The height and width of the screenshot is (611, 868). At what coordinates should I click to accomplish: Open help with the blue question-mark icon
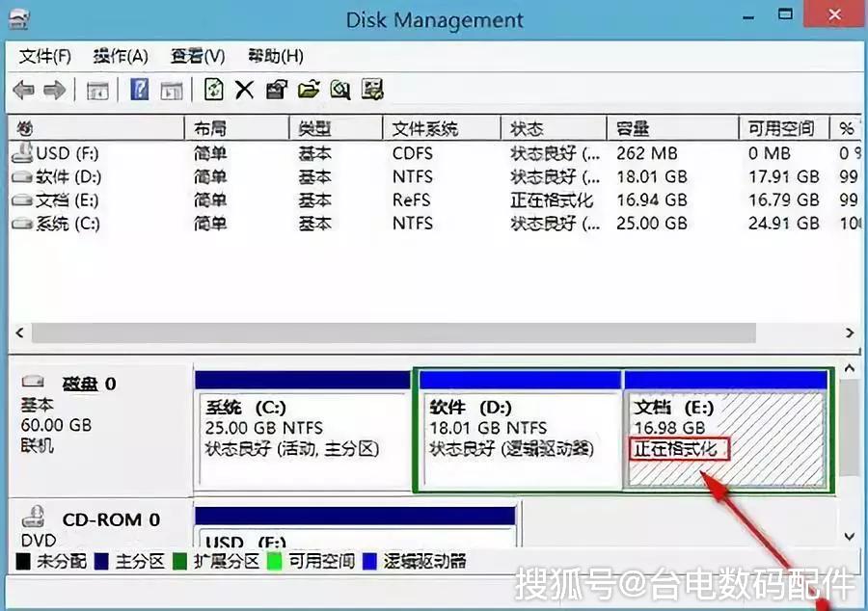pos(140,89)
